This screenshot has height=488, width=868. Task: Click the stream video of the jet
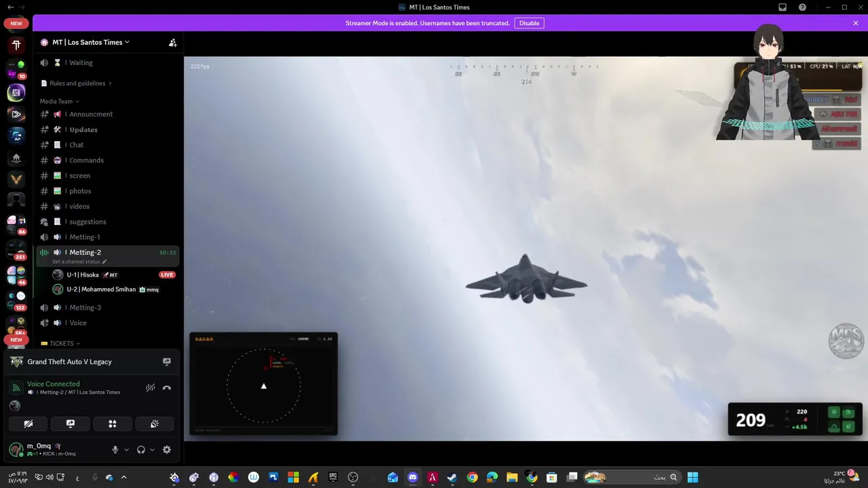tap(526, 248)
